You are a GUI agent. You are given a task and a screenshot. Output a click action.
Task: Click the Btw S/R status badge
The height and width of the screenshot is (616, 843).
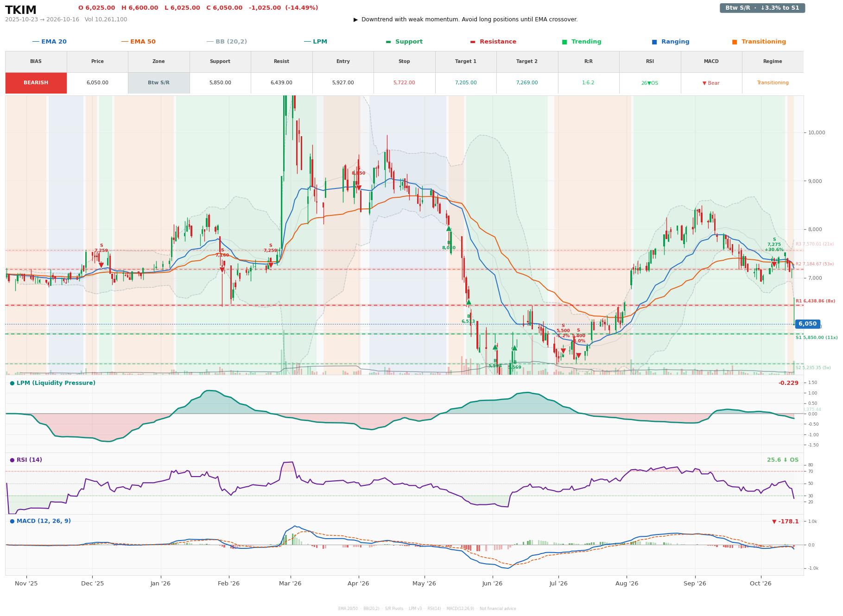[762, 8]
